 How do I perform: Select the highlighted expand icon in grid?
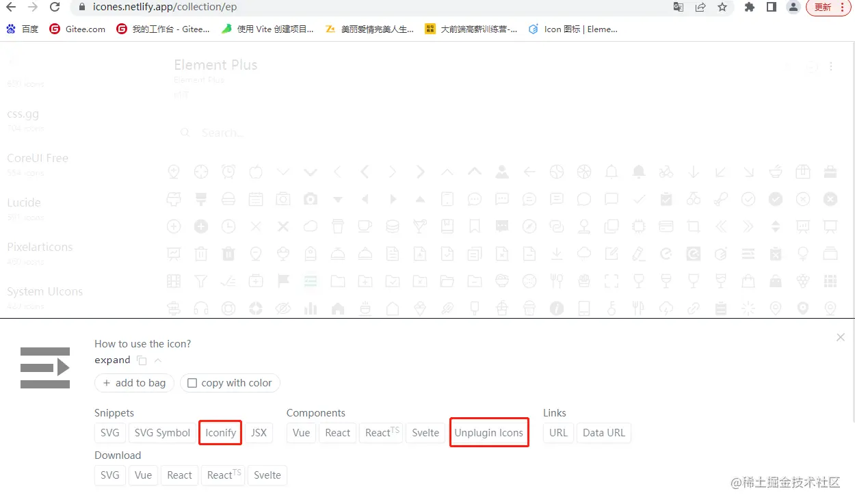311,281
